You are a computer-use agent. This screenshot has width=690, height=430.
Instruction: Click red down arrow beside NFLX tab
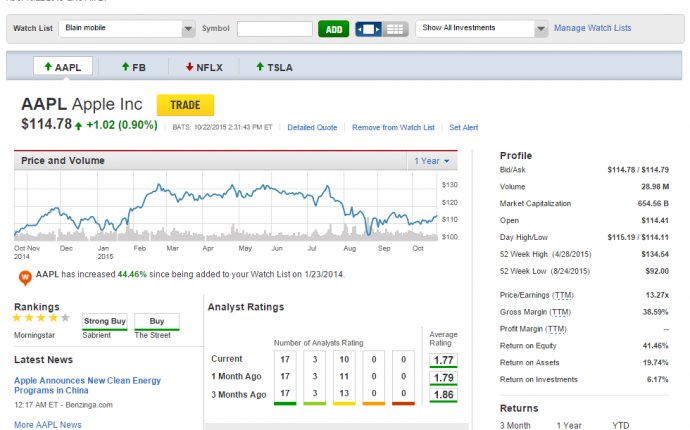pyautogui.click(x=189, y=66)
